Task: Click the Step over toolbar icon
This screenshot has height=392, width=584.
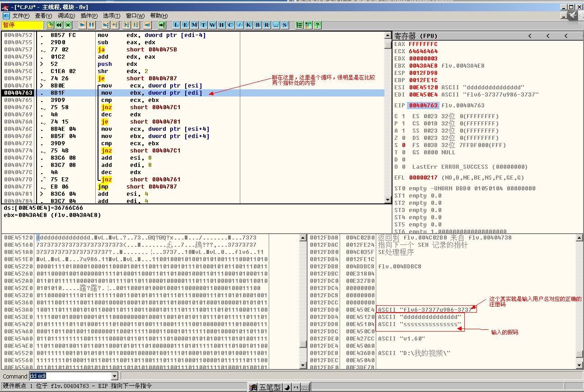Action: (x=115, y=25)
